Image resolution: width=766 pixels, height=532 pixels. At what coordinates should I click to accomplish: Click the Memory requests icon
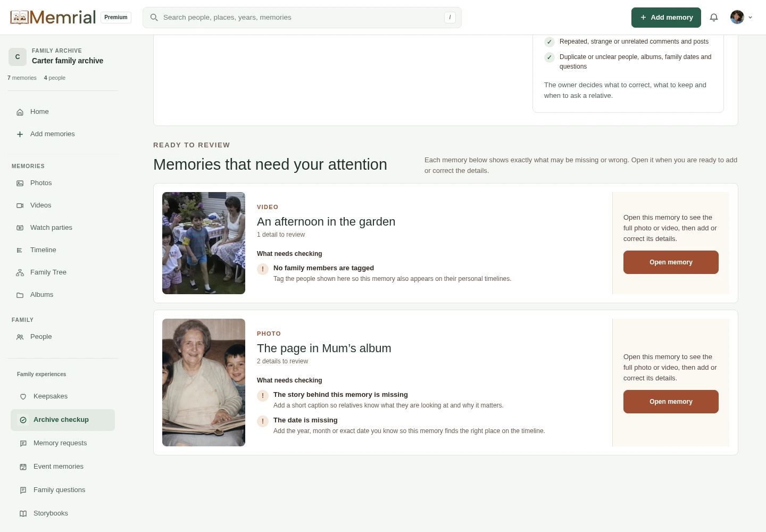pos(23,443)
